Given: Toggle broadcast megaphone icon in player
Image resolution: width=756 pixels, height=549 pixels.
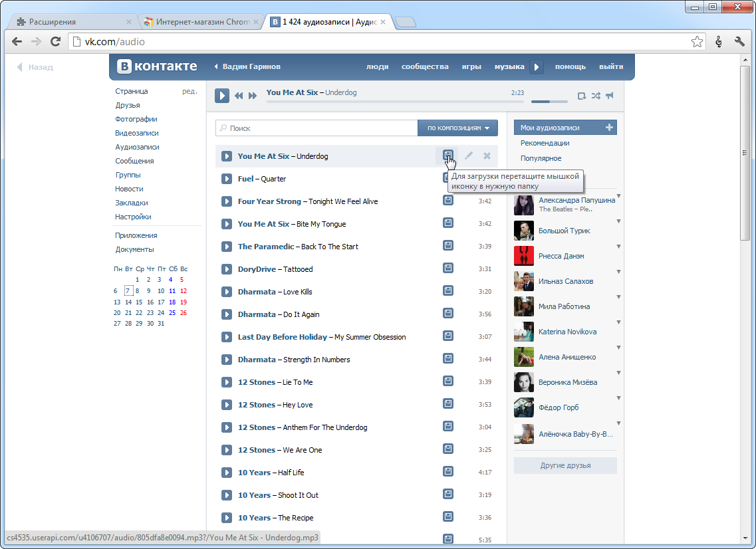Looking at the screenshot, I should (610, 96).
